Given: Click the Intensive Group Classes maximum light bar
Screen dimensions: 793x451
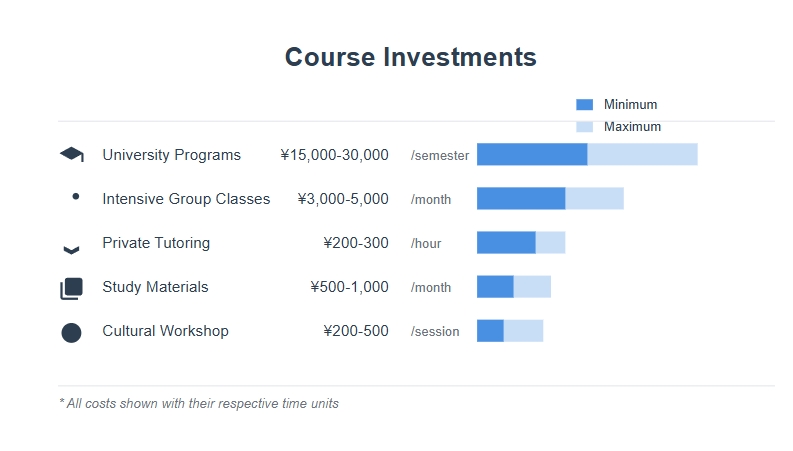Looking at the screenshot, I should point(594,198).
